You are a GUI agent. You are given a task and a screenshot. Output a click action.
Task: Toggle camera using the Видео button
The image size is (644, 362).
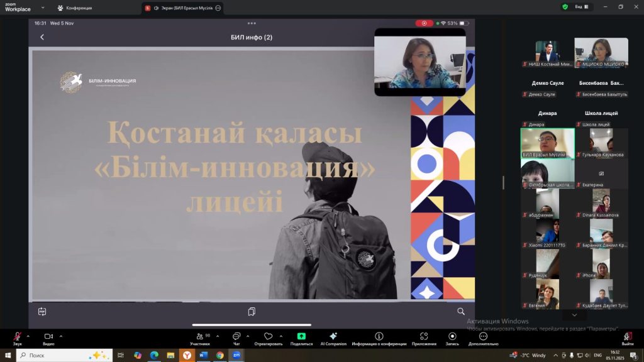tap(48, 337)
